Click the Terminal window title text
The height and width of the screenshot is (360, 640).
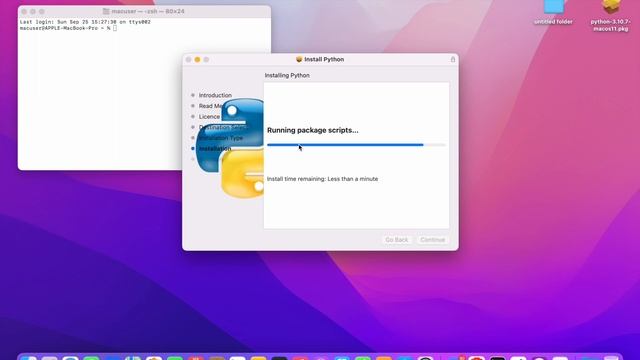(148, 11)
